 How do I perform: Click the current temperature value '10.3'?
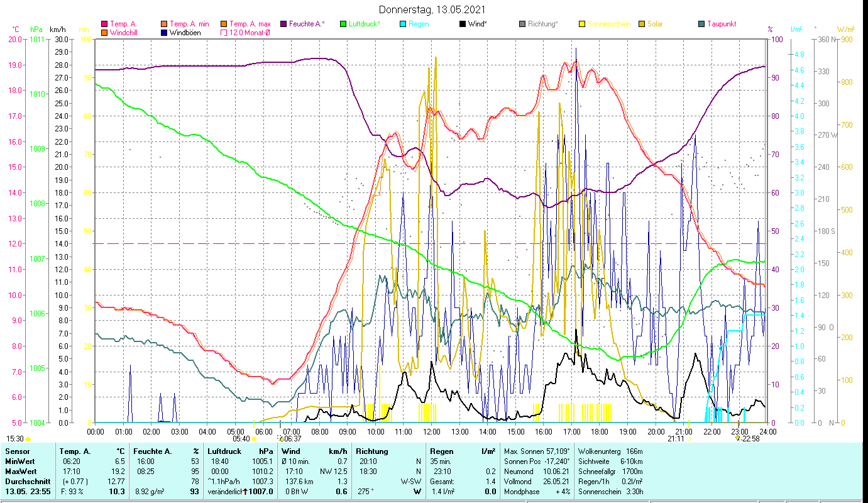(118, 492)
